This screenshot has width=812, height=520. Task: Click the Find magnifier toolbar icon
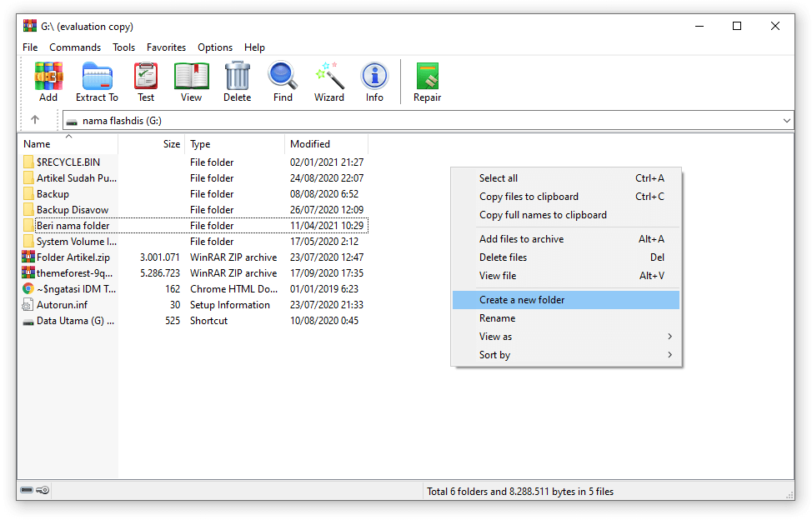coord(283,77)
